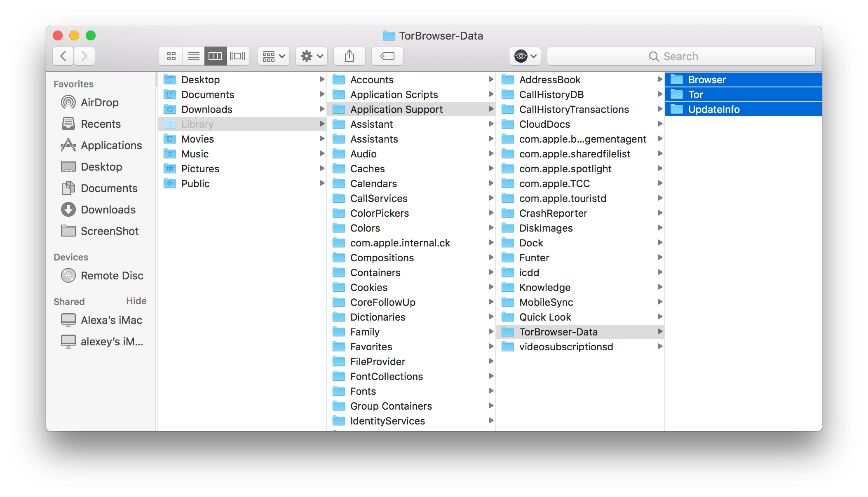This screenshot has width=868, height=497.
Task: Click the icon view icon in toolbar
Action: coord(171,55)
